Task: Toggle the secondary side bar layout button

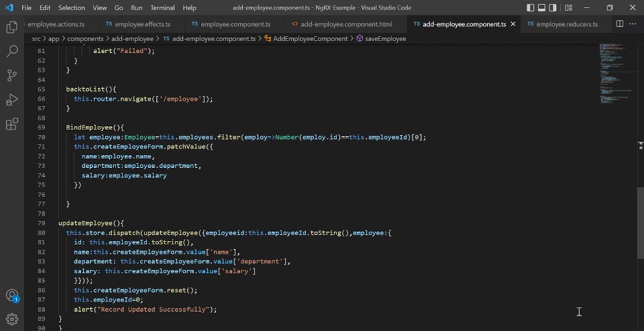Action: (x=554, y=8)
